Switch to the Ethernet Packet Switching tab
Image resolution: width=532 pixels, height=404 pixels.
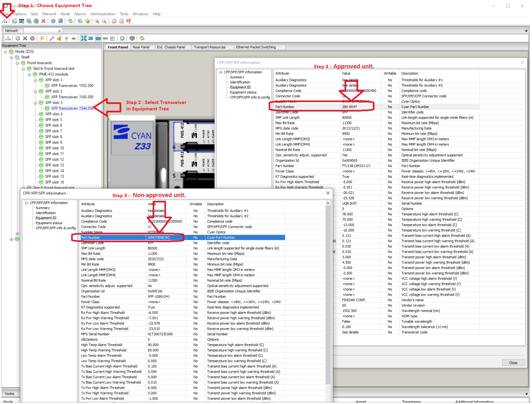(x=256, y=47)
